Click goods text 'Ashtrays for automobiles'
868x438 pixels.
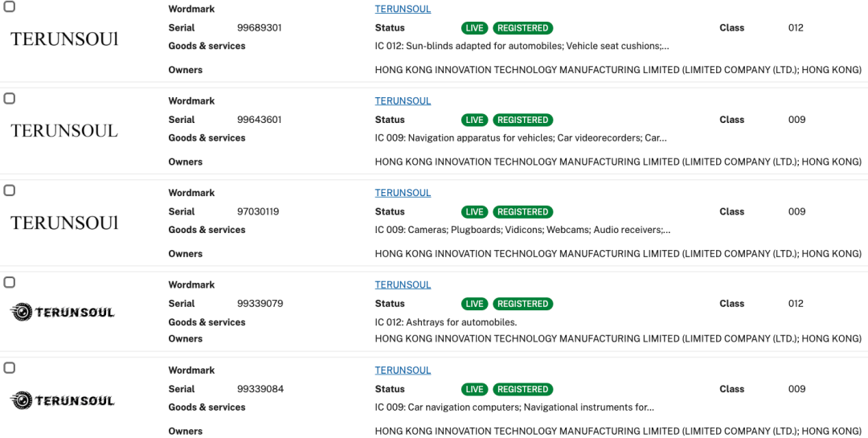(461, 322)
